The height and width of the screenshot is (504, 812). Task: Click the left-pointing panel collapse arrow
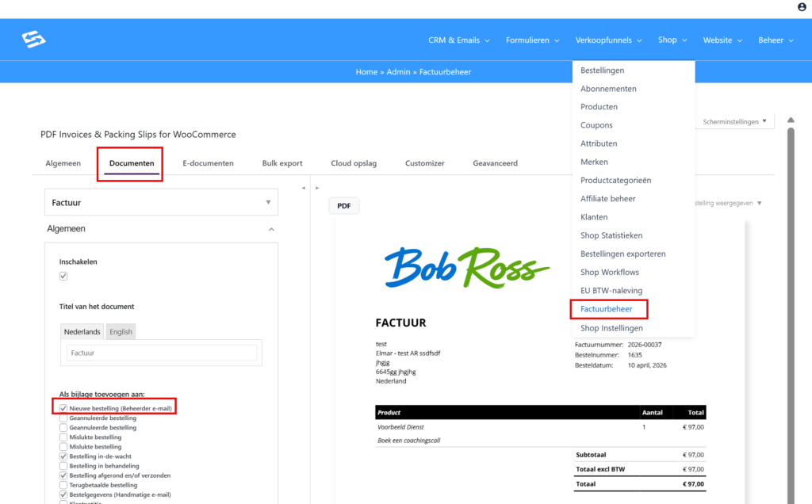[303, 188]
